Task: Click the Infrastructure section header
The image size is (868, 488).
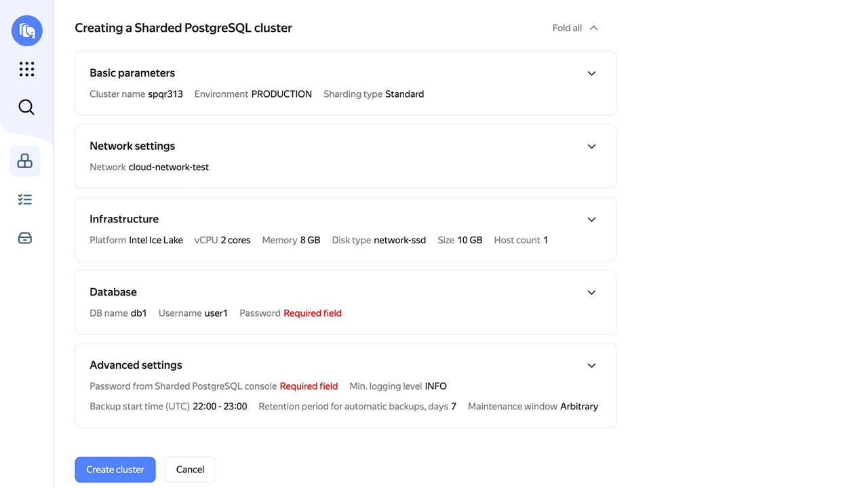Action: click(124, 219)
